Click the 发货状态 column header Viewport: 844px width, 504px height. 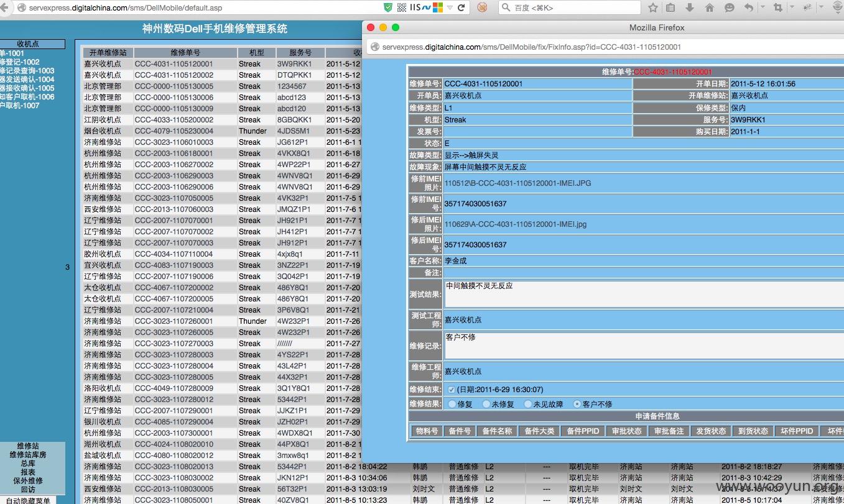coord(710,431)
